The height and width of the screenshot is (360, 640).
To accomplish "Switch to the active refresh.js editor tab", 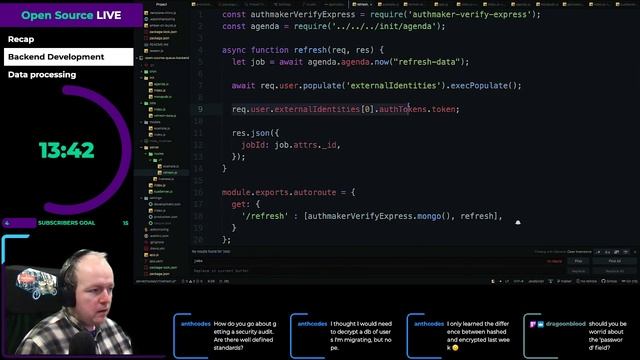I will click(362, 4).
